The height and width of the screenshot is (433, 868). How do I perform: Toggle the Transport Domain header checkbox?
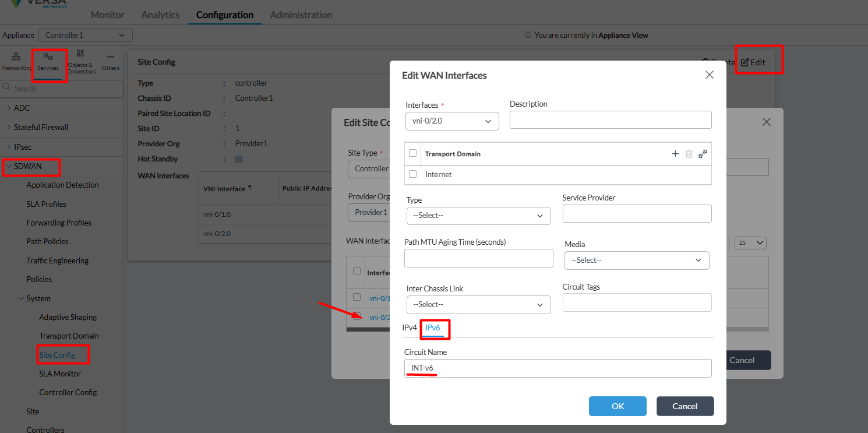point(413,153)
